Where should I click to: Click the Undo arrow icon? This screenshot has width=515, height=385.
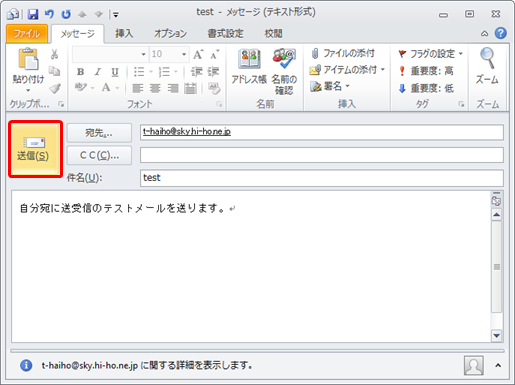tap(49, 14)
